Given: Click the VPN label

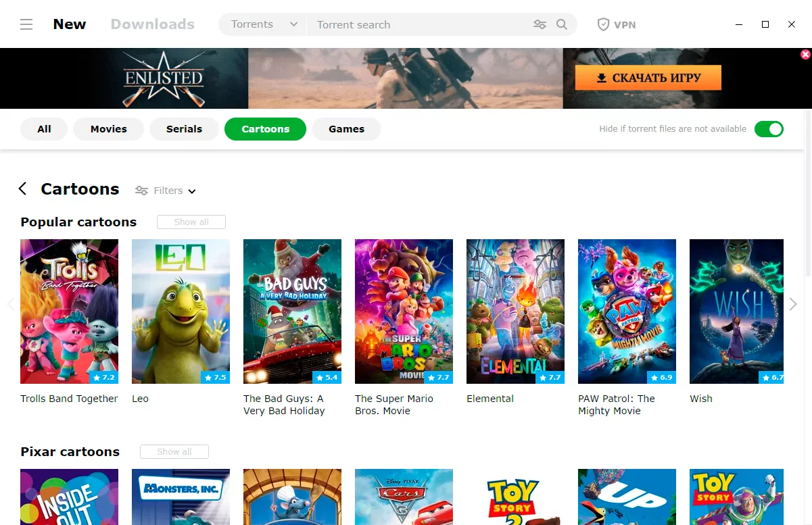Looking at the screenshot, I should [x=625, y=24].
